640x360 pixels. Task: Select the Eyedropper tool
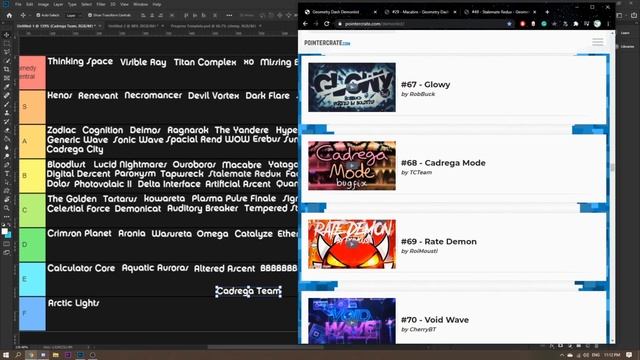point(7,87)
